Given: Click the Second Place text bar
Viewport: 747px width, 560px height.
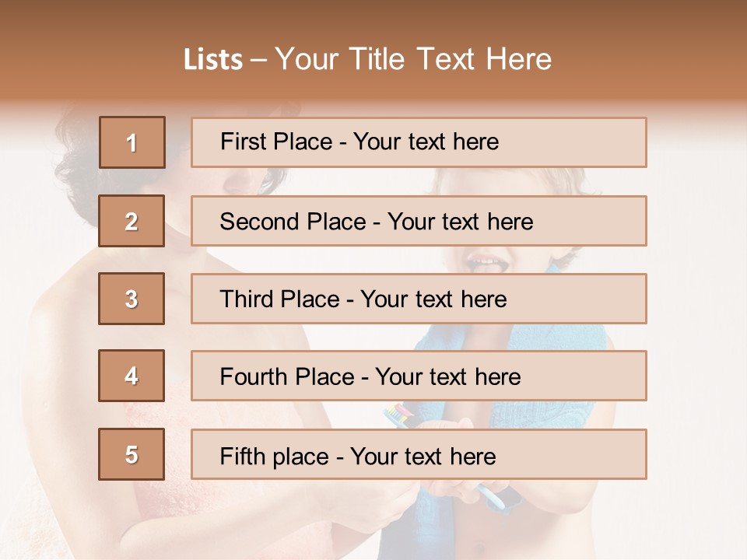Looking at the screenshot, I should point(419,221).
